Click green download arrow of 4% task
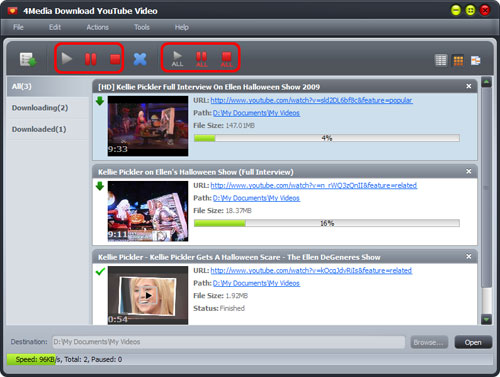500x377 pixels. [100, 101]
